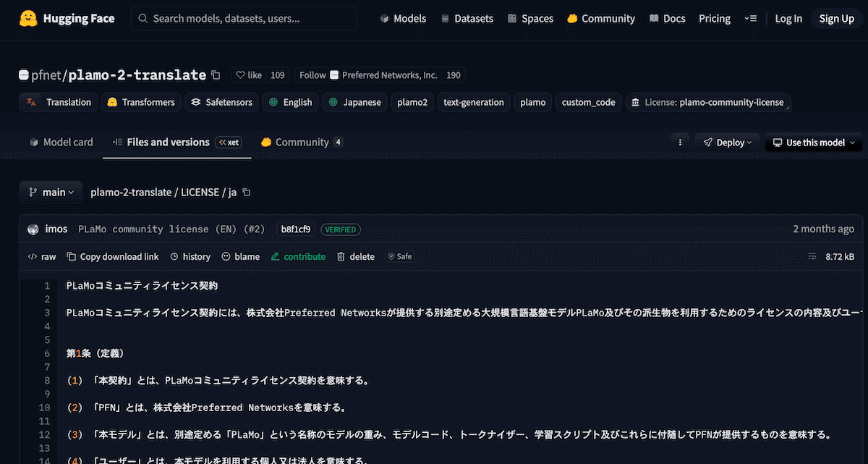
Task: Click the Hugging Face logo icon
Action: pyautogui.click(x=29, y=18)
